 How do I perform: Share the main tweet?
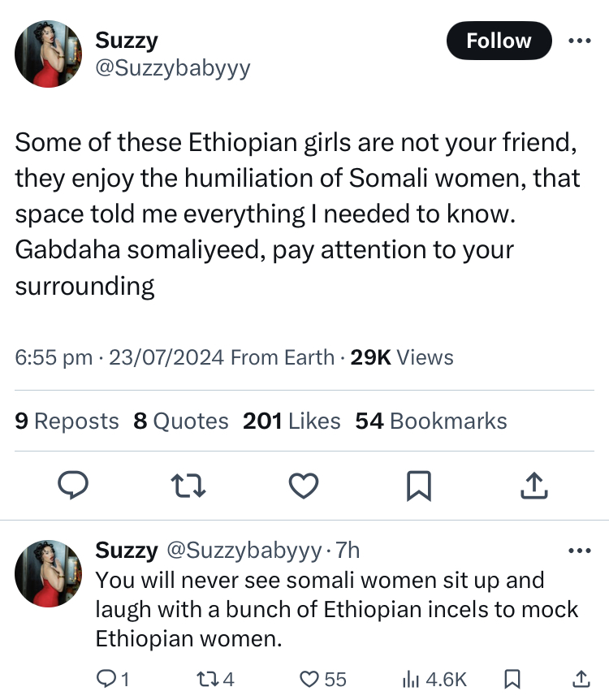533,486
